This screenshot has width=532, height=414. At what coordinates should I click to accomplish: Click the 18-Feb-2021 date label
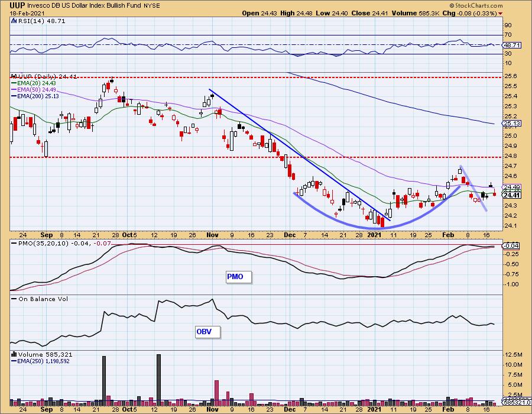pos(26,13)
